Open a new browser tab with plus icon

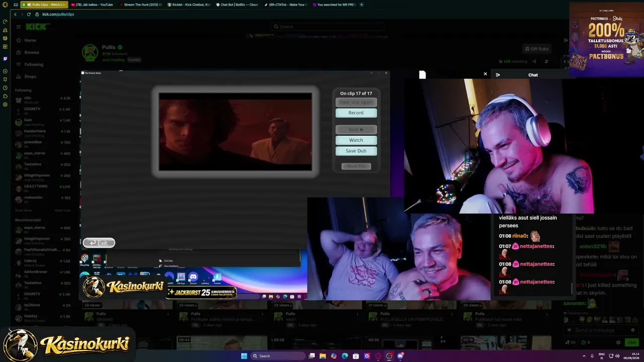coord(361,5)
